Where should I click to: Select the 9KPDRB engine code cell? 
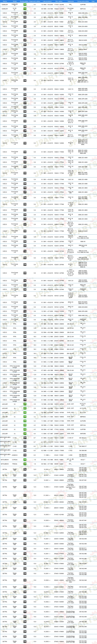pyautogui.click(x=83, y=434)
